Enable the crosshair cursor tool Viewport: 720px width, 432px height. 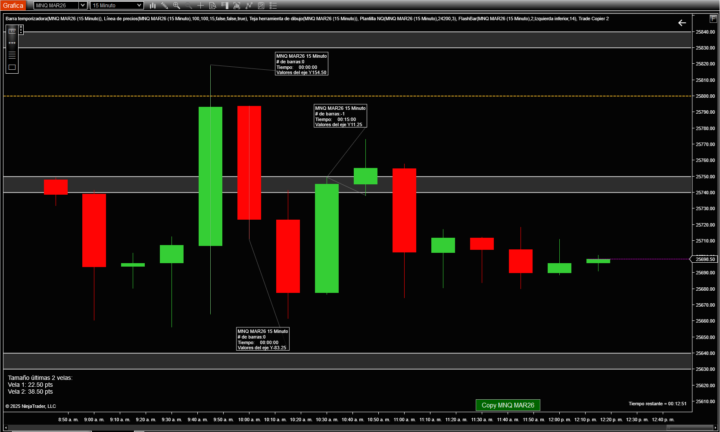(201, 6)
